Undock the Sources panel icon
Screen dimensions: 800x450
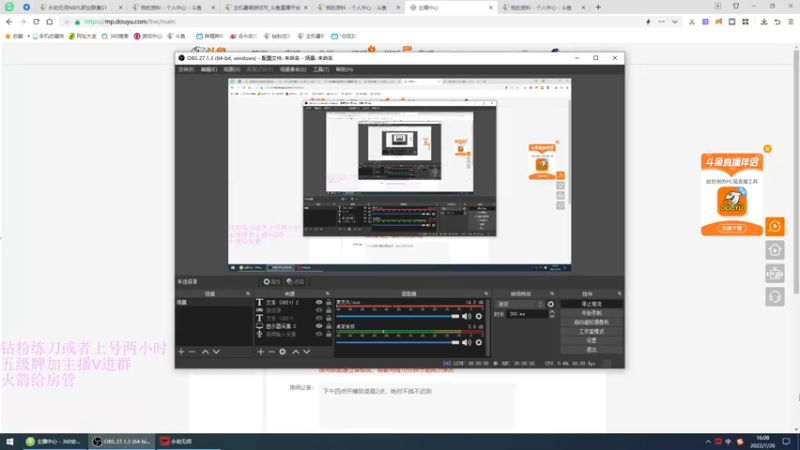[x=328, y=294]
